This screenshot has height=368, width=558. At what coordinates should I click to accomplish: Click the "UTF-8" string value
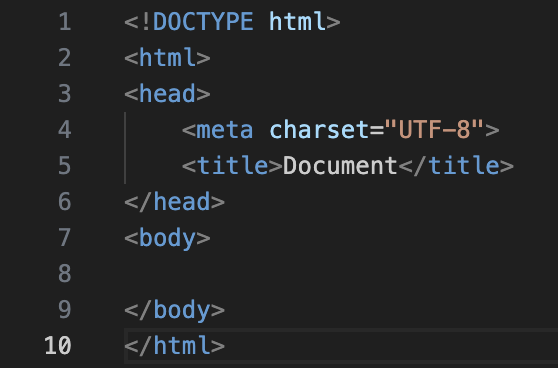(434, 130)
